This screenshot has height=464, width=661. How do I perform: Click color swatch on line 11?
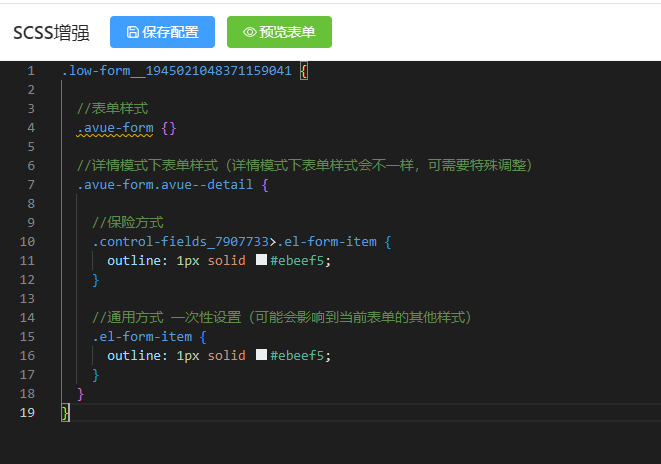click(262, 260)
